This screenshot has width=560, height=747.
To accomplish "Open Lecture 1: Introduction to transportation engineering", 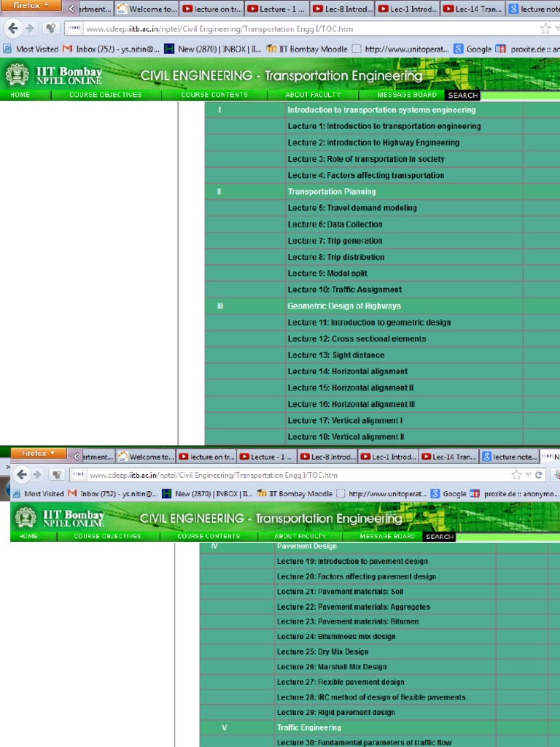I will point(384,126).
